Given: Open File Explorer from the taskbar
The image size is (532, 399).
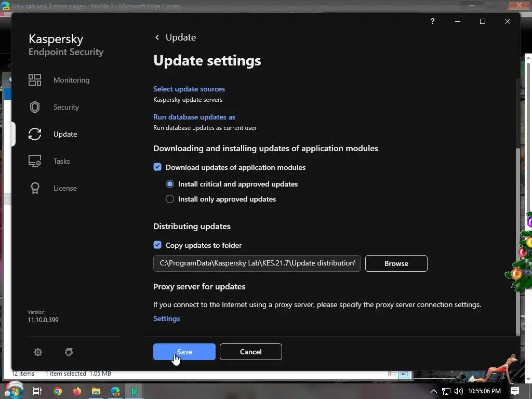Looking at the screenshot, I should [x=96, y=391].
